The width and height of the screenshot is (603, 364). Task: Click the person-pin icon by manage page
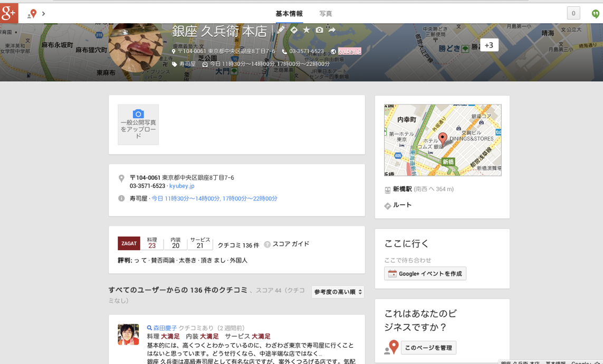[391, 347]
